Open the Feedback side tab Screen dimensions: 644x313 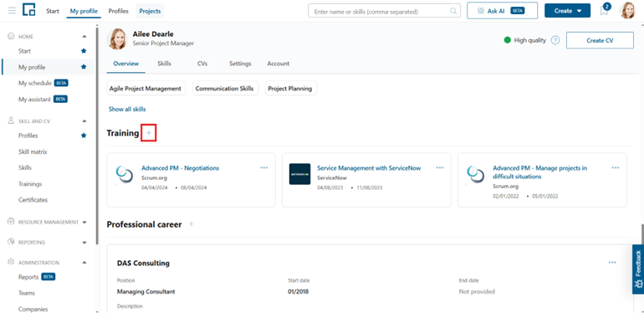coord(638,269)
